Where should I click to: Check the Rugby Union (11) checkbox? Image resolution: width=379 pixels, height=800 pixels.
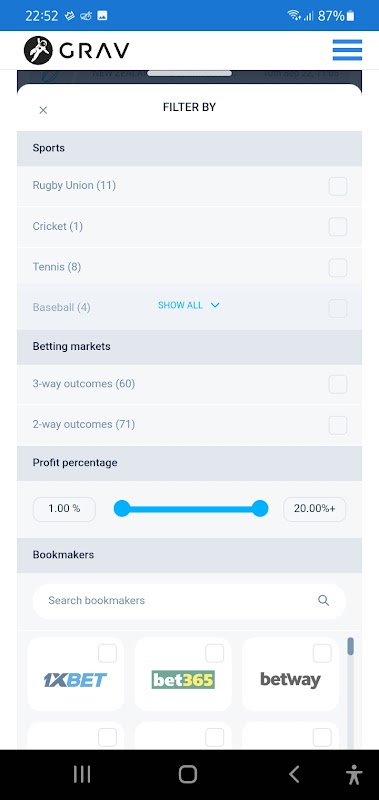[x=338, y=187]
